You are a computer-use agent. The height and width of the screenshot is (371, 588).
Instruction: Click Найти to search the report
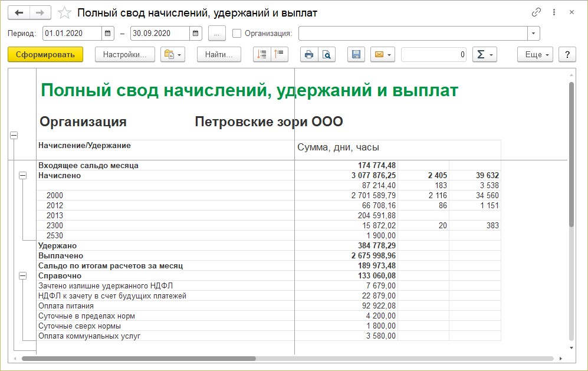coord(219,54)
